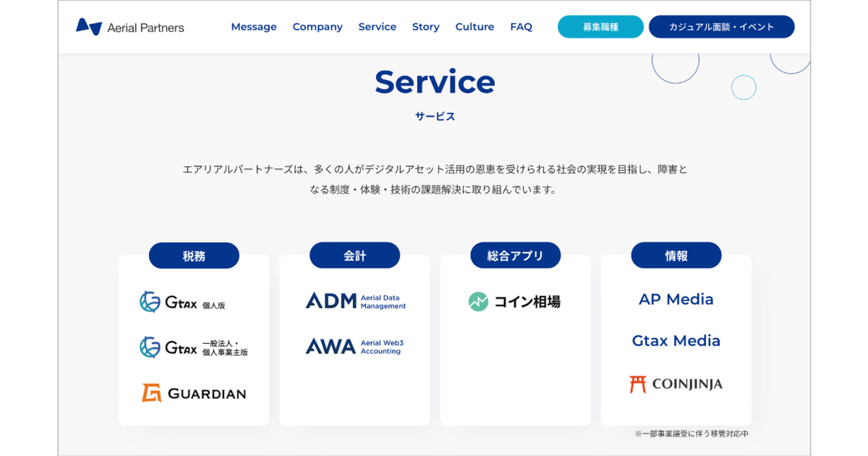Open the Gtax 個人版 logo
The image size is (868, 456).
coord(183,302)
